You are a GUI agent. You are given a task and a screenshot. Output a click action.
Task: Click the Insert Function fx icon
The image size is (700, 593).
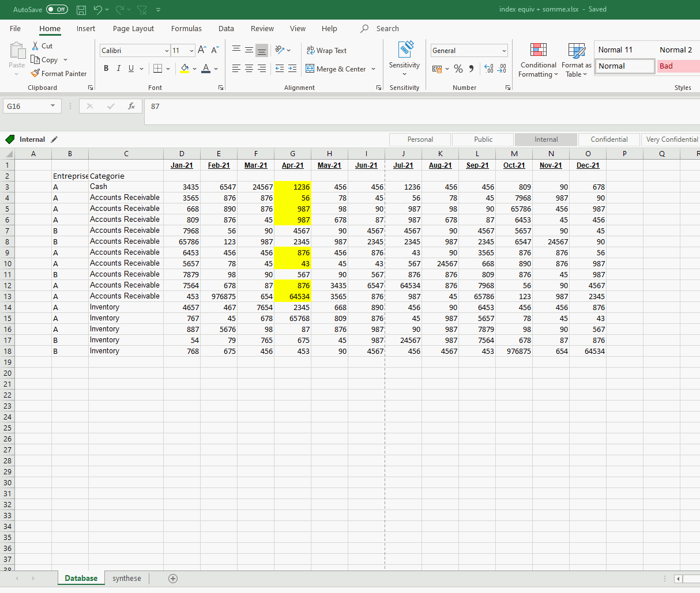(x=131, y=106)
